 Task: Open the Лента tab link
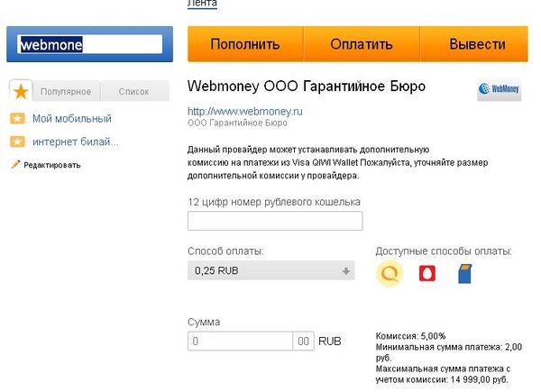[x=202, y=4]
